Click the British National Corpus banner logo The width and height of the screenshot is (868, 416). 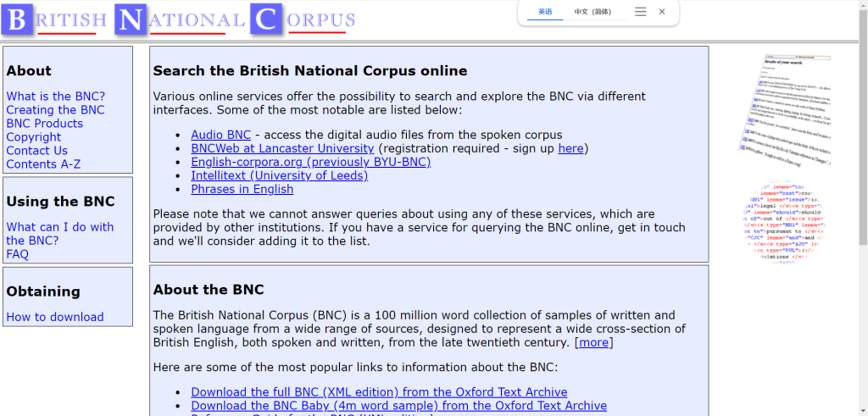point(178,19)
